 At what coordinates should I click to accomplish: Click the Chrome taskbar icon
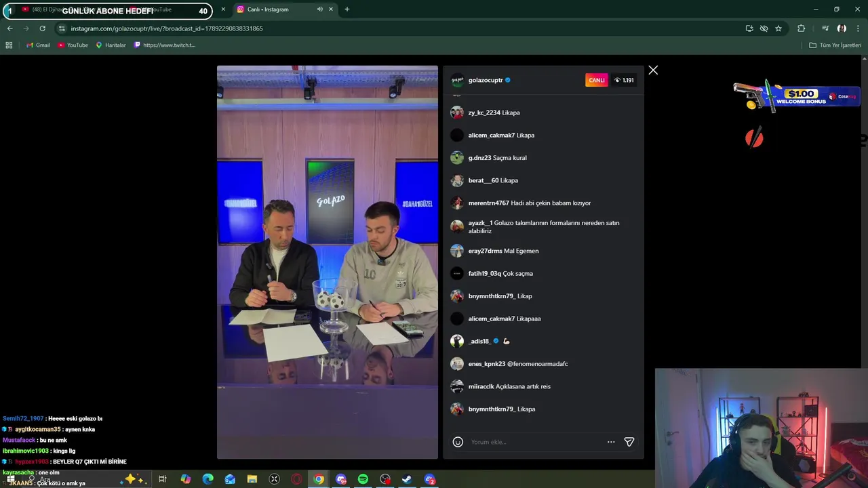coord(319,479)
